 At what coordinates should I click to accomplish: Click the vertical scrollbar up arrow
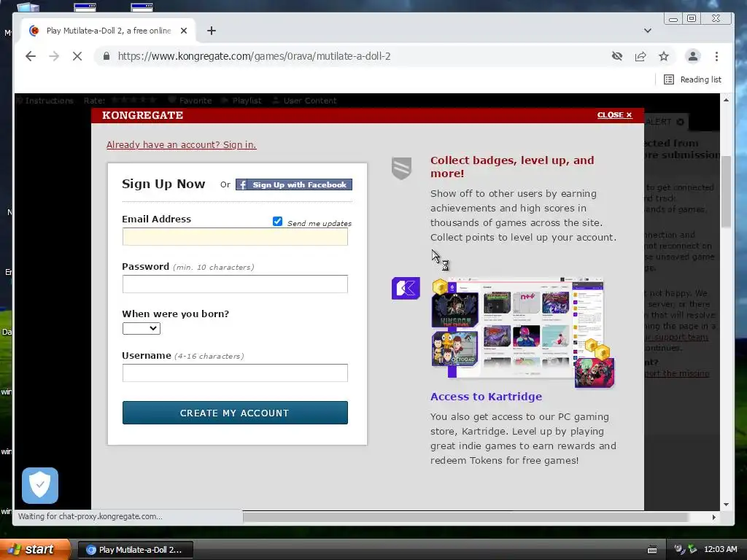coord(726,99)
